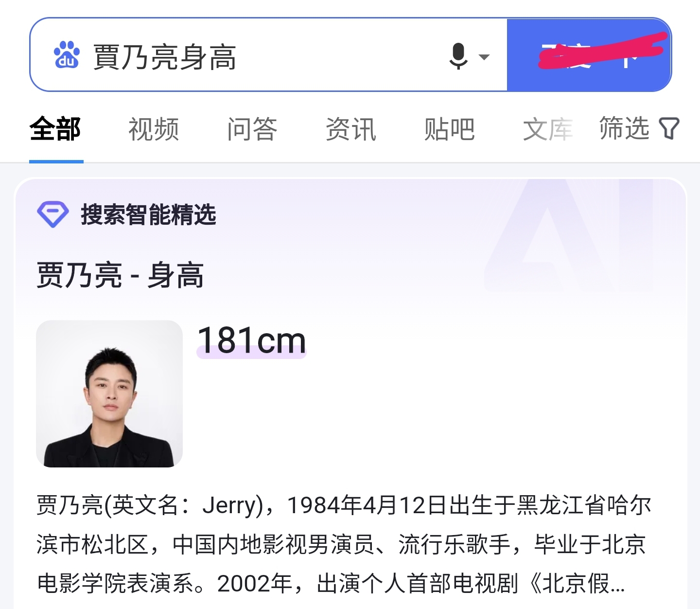Viewport: 700px width, 609px height.
Task: View Jia Nailiang's portrait photo
Action: click(109, 395)
